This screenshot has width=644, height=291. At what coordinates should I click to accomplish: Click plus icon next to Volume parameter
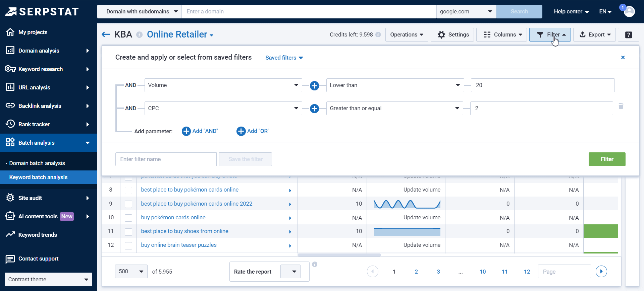point(314,86)
